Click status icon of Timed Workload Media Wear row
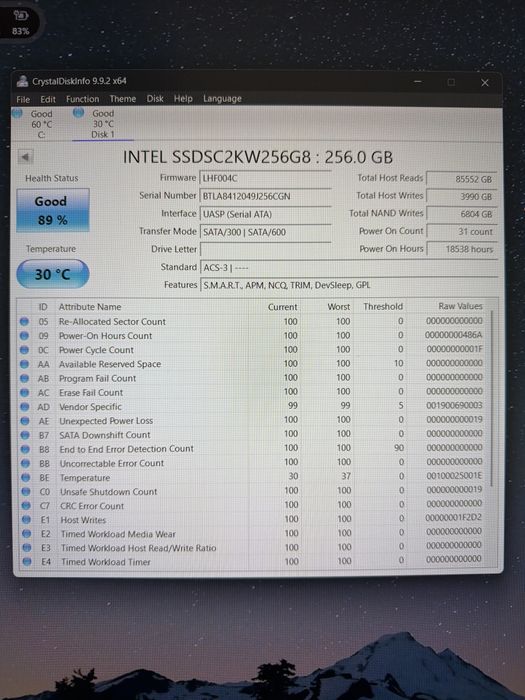 point(26,533)
